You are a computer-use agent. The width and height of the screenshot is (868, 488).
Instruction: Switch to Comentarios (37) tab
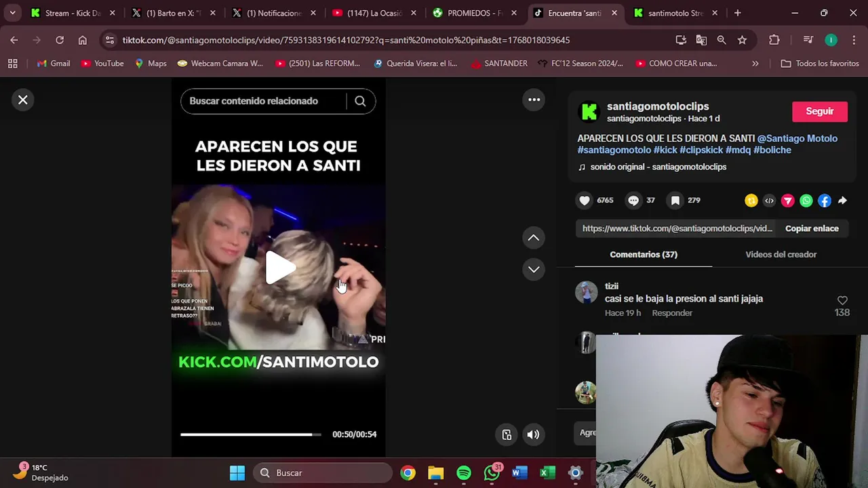coord(644,254)
